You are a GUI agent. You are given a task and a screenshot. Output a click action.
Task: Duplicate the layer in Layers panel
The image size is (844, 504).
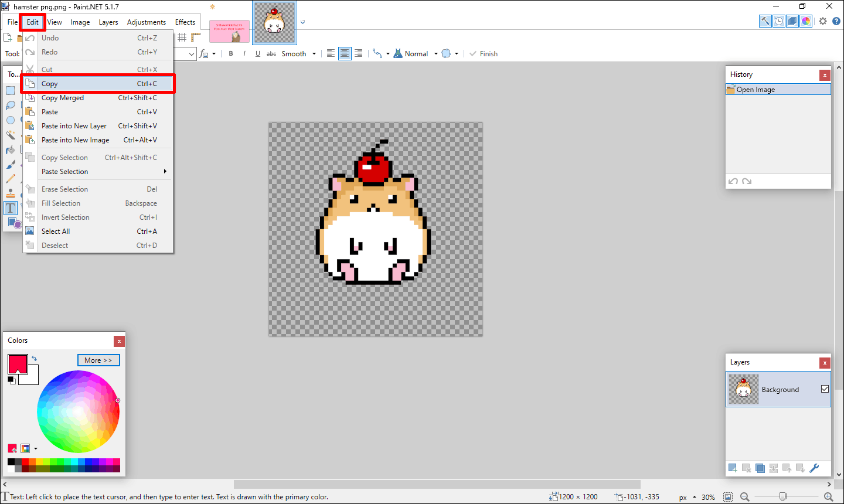point(760,468)
